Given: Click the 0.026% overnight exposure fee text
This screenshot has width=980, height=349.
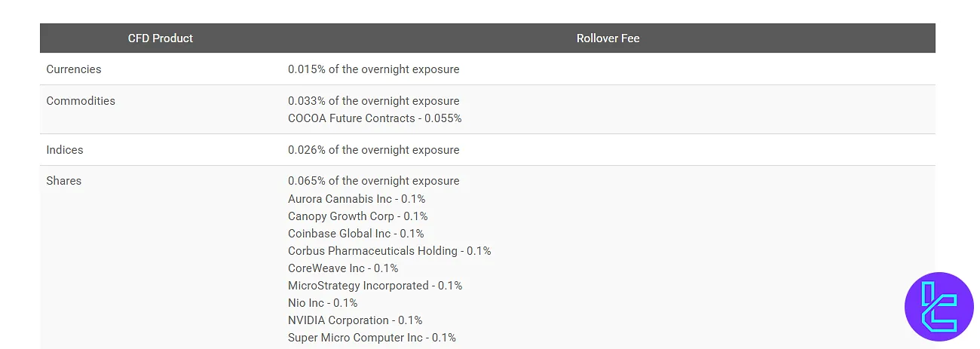Looking at the screenshot, I should click(x=373, y=150).
